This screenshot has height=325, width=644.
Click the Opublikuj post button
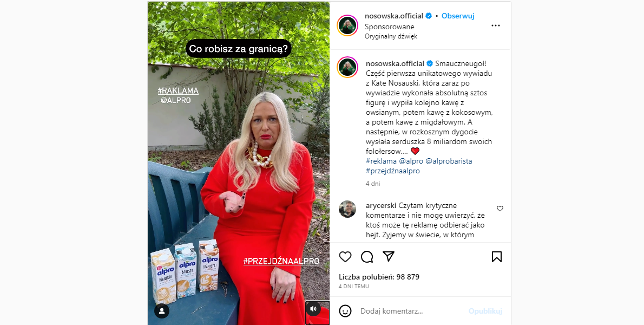click(x=485, y=311)
